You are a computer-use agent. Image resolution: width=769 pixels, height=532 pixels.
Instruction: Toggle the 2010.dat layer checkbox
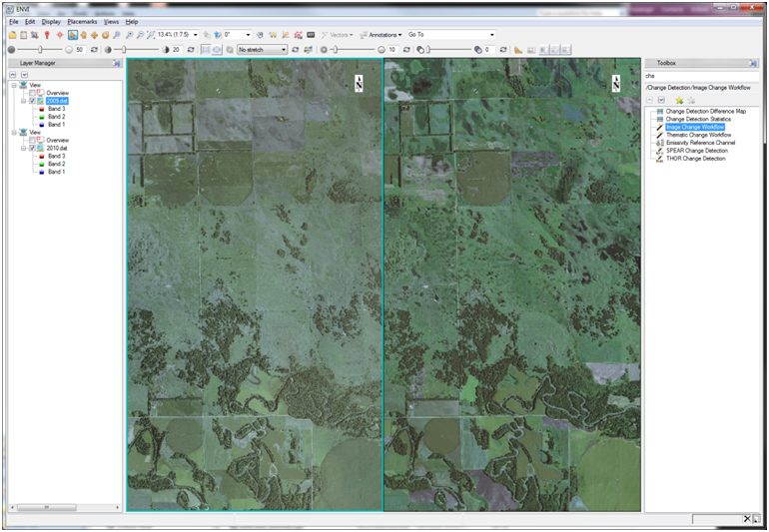(x=33, y=148)
